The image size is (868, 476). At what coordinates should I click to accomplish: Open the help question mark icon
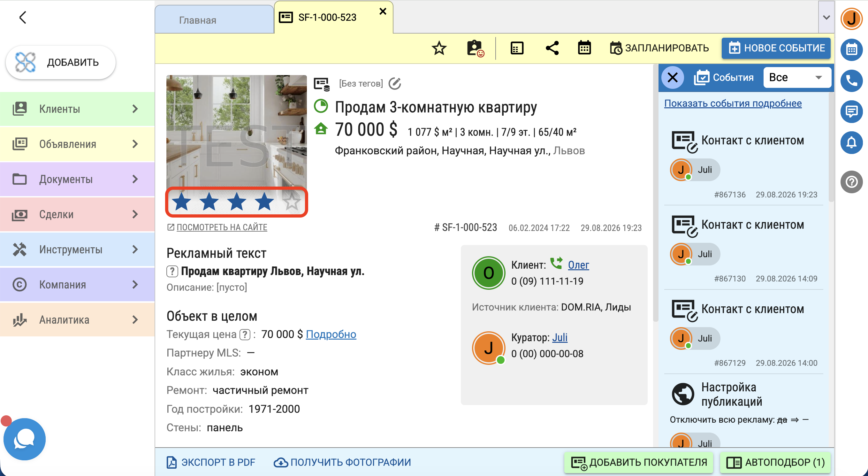tap(851, 182)
